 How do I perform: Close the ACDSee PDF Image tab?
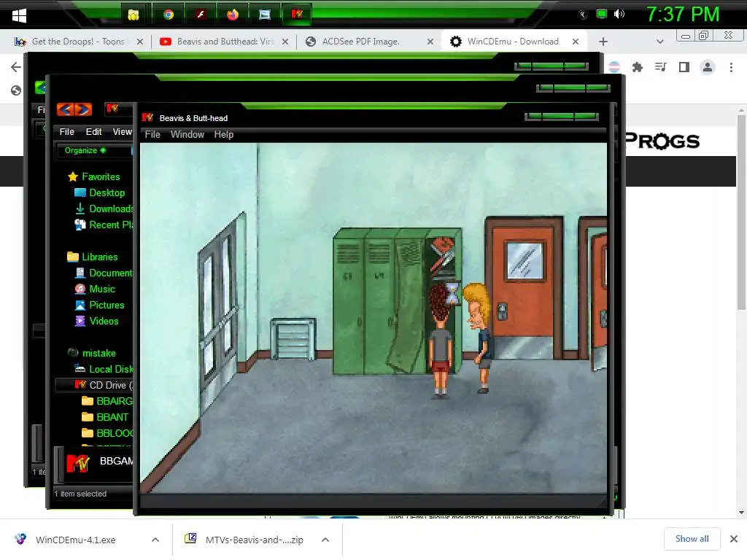click(430, 42)
